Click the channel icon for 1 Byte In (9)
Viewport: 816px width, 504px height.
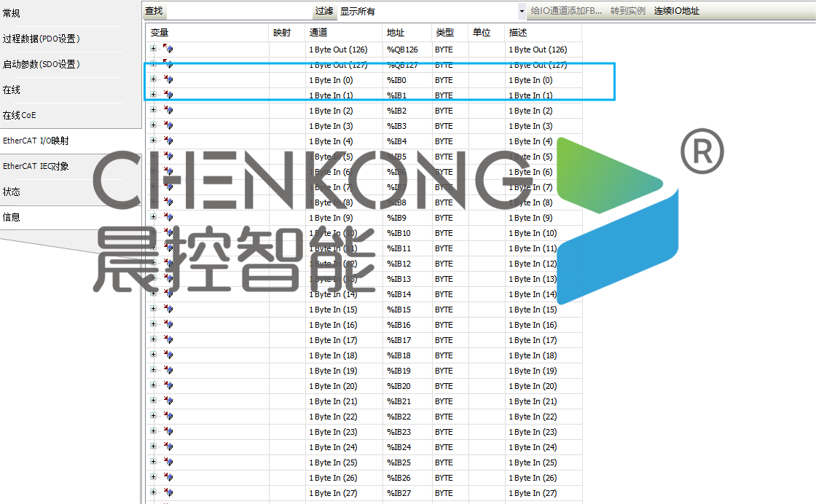tap(168, 218)
